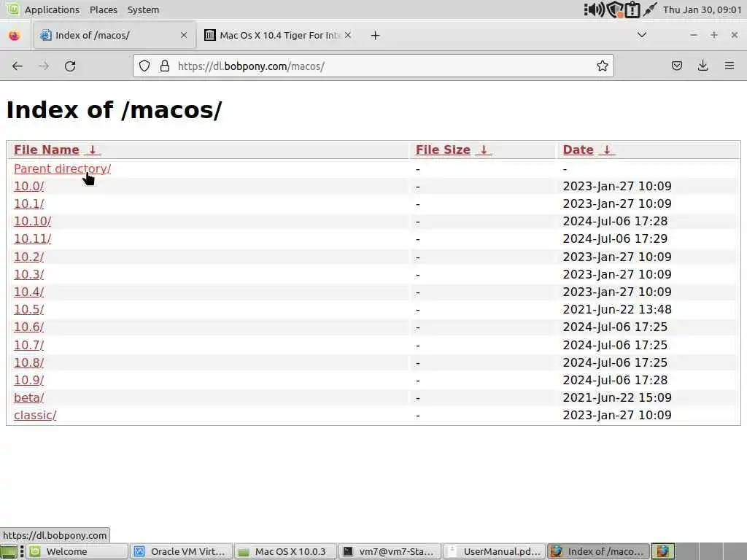Click the network connection tray icon

pos(650,9)
